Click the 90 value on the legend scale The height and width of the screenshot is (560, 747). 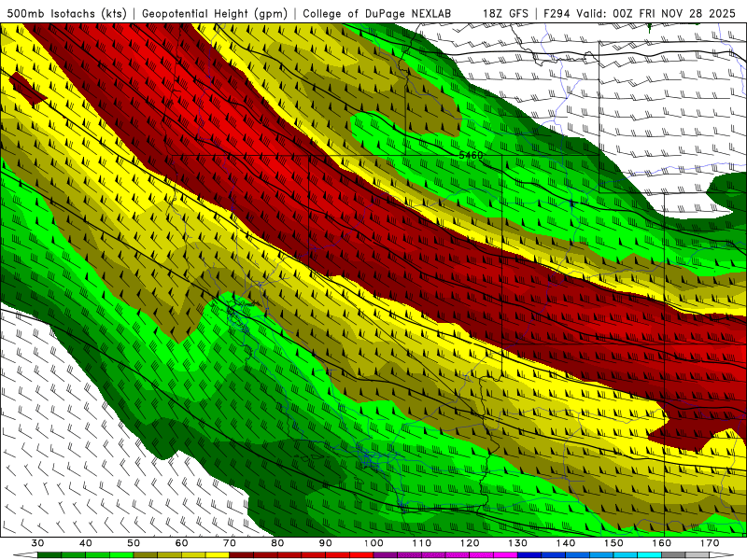(325, 543)
